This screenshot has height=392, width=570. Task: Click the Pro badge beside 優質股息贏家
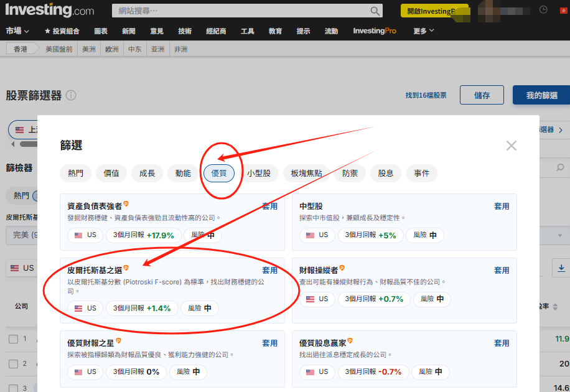pos(350,341)
